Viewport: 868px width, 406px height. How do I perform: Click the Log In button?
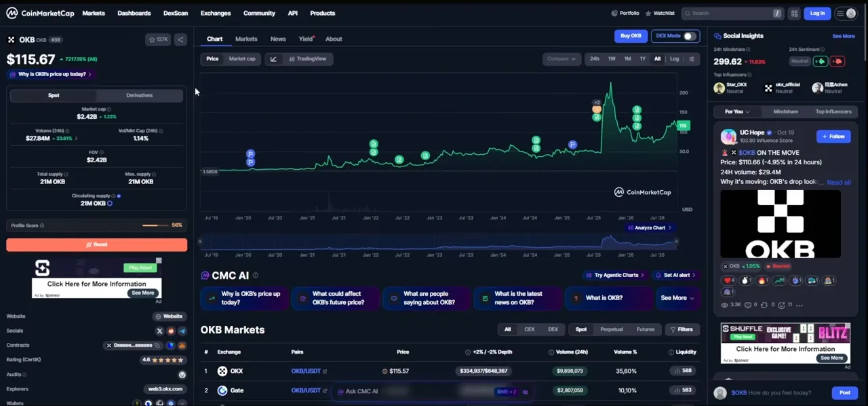click(x=817, y=13)
